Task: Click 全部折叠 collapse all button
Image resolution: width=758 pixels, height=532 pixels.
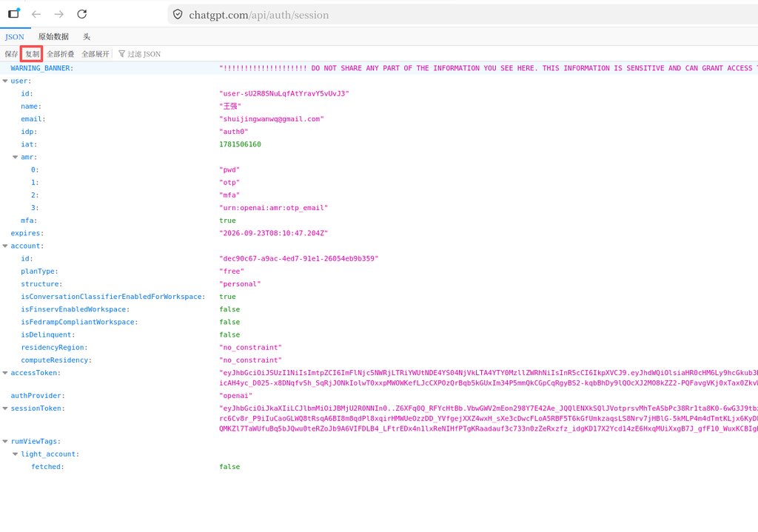Action: pos(61,54)
